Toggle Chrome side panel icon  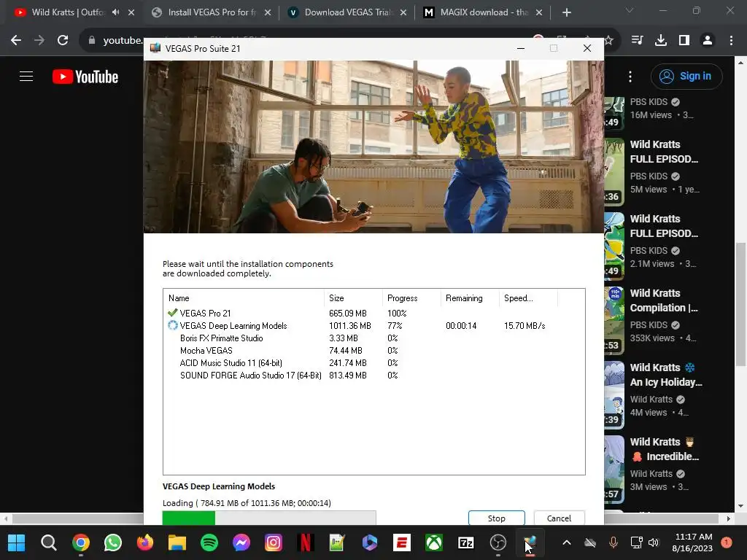pos(684,41)
